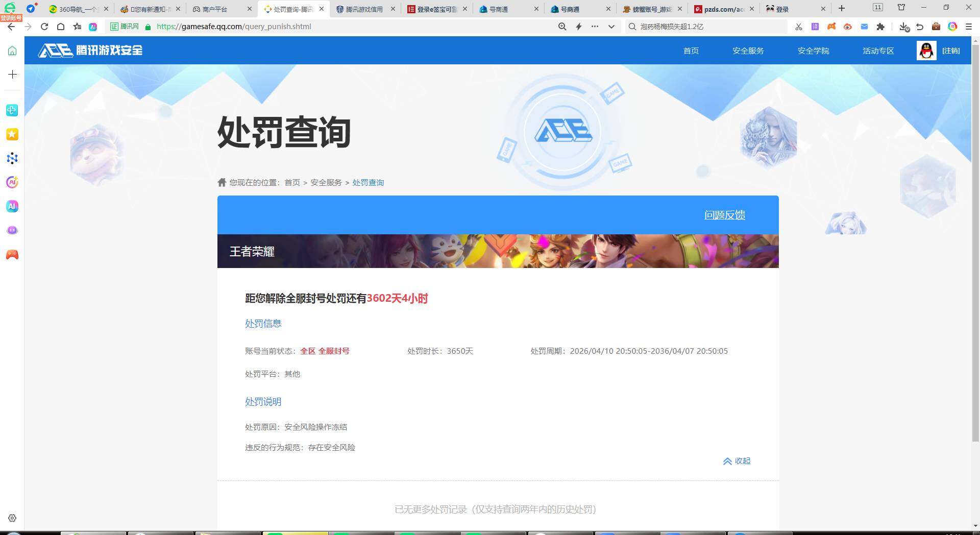Screen dimensions: 980x535
Task: Open 安全学院 in the top navigation
Action: [814, 51]
